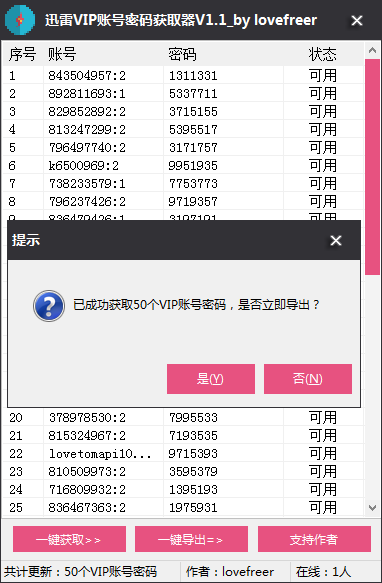Viewport: 382px width, 583px height.
Task: Select account 738233579:1
Action: (87, 184)
